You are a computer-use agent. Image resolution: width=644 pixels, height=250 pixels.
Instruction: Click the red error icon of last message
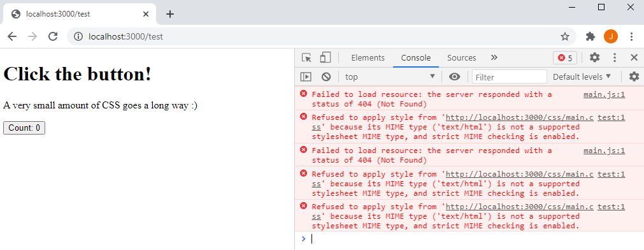303,206
